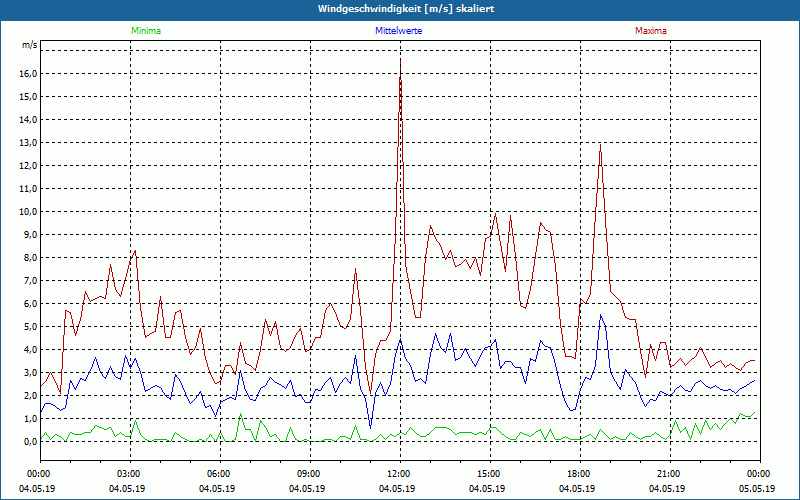Click the 11,0 y-axis label

coord(29,188)
